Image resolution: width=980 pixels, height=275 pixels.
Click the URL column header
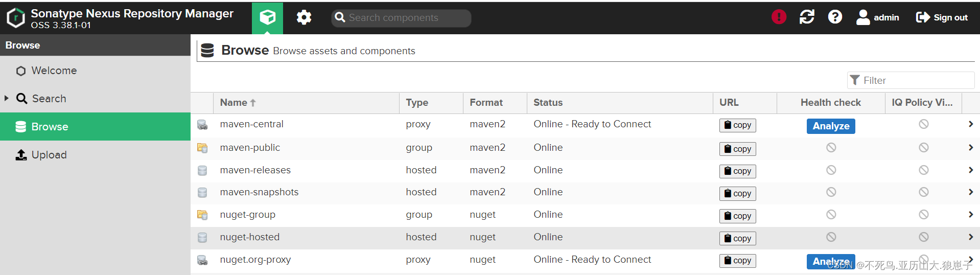[x=745, y=103]
